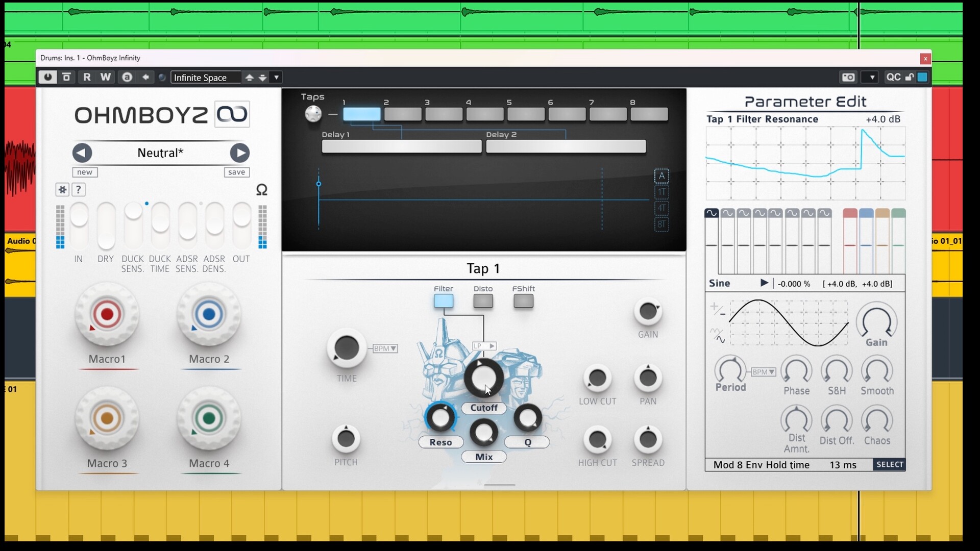The width and height of the screenshot is (980, 551).
Task: Load previous preset with up arrow
Action: (x=249, y=78)
